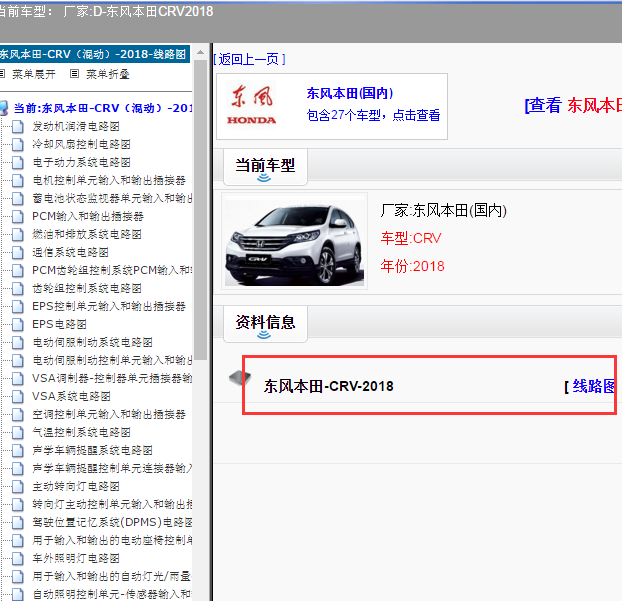This screenshot has height=601, width=622.
Task: Click the 菜单折叠 collapse-all menu icon
Action: tap(74, 74)
